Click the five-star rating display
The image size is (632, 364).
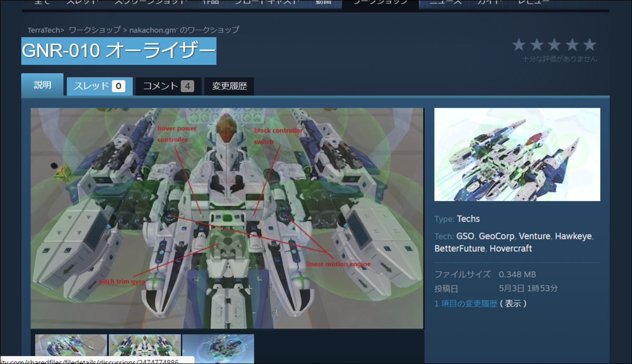(x=554, y=45)
